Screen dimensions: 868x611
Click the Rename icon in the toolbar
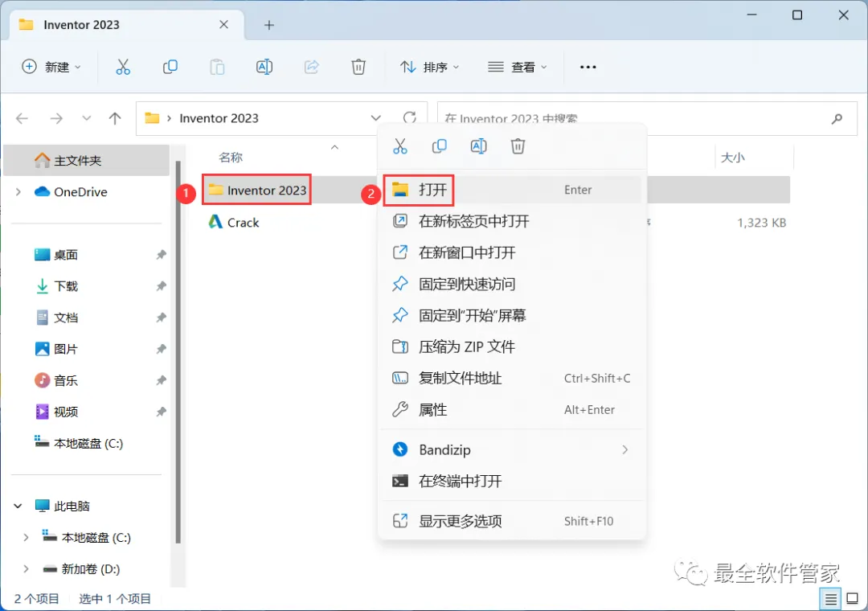click(x=264, y=67)
